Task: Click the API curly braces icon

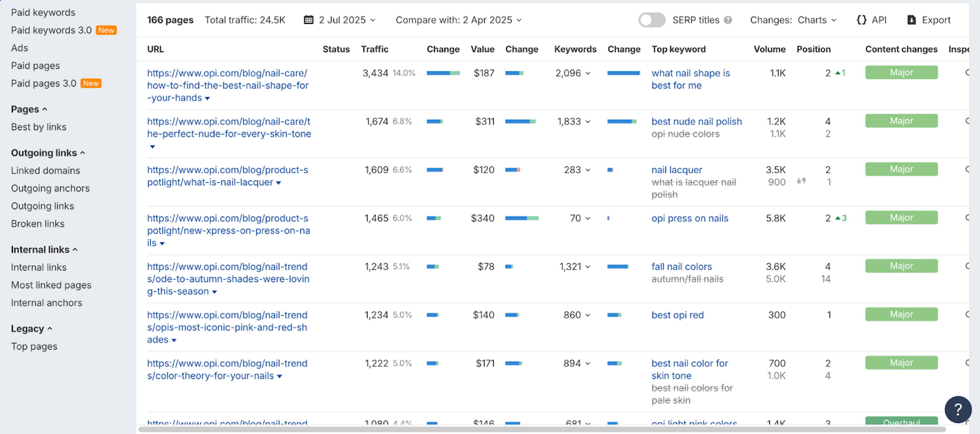Action: (x=861, y=20)
